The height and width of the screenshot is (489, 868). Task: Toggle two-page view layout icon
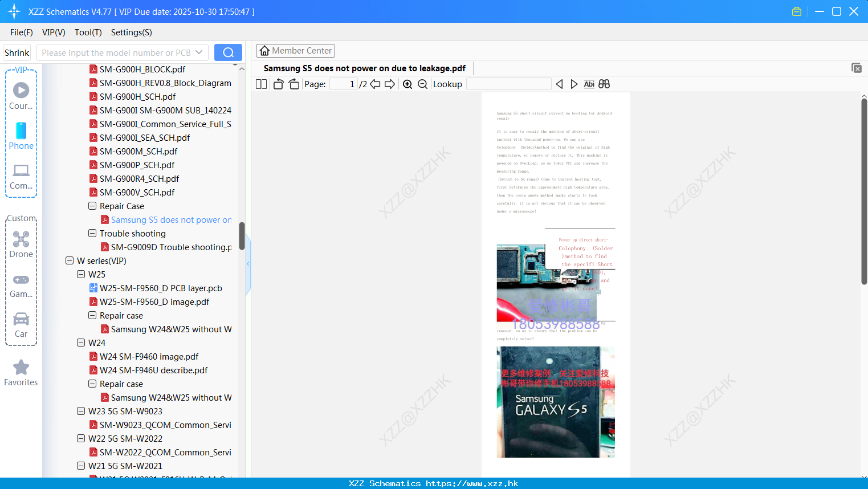click(x=261, y=84)
